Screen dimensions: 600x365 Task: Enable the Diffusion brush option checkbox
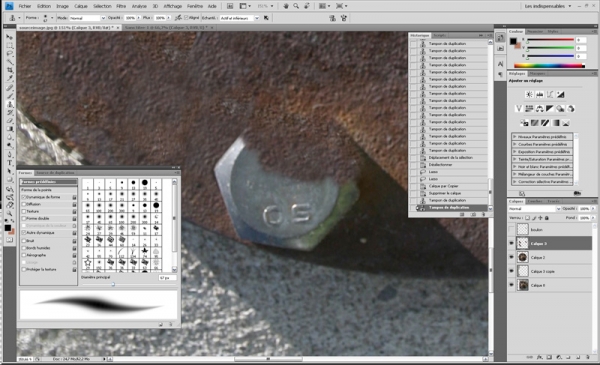pyautogui.click(x=24, y=204)
